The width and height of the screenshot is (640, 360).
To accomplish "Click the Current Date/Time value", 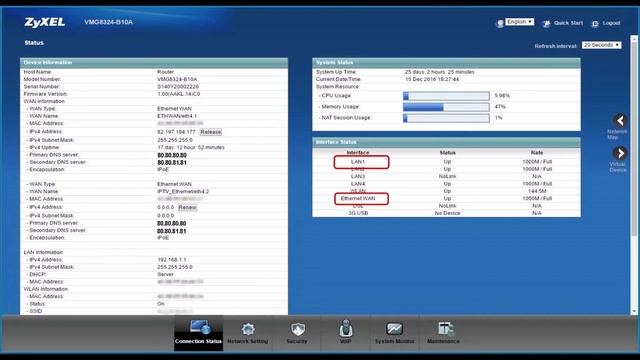I will pos(432,79).
